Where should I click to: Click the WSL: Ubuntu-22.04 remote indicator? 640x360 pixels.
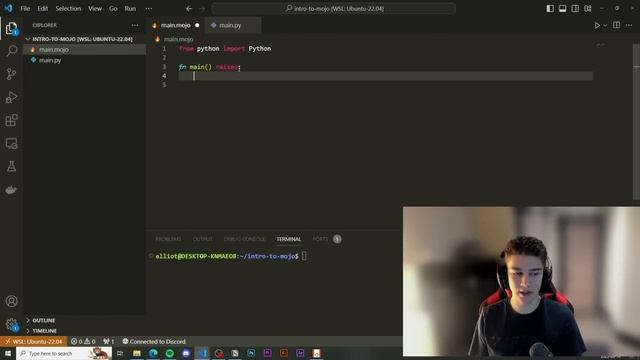(x=34, y=342)
